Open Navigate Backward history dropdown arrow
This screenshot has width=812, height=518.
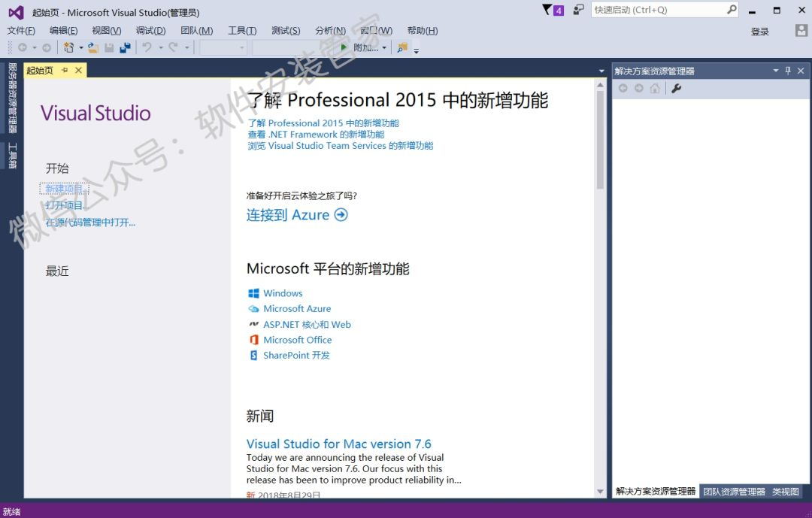point(35,47)
